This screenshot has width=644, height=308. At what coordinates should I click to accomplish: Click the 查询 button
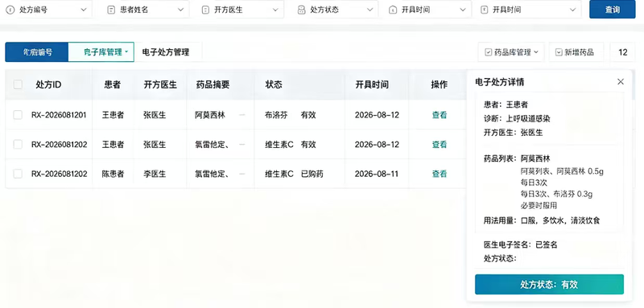point(613,10)
